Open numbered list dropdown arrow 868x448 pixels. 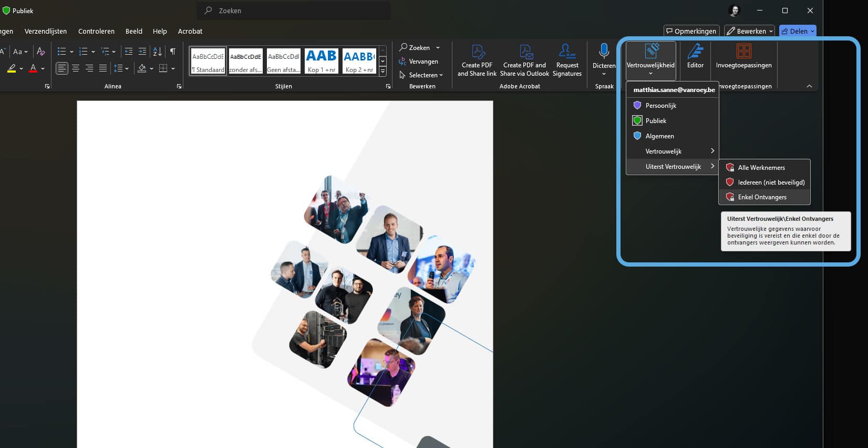coord(93,52)
